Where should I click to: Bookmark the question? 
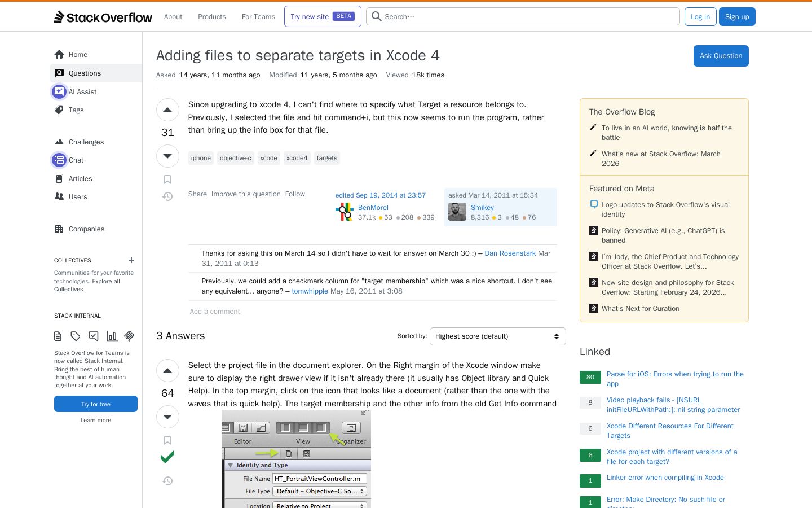[x=167, y=179]
